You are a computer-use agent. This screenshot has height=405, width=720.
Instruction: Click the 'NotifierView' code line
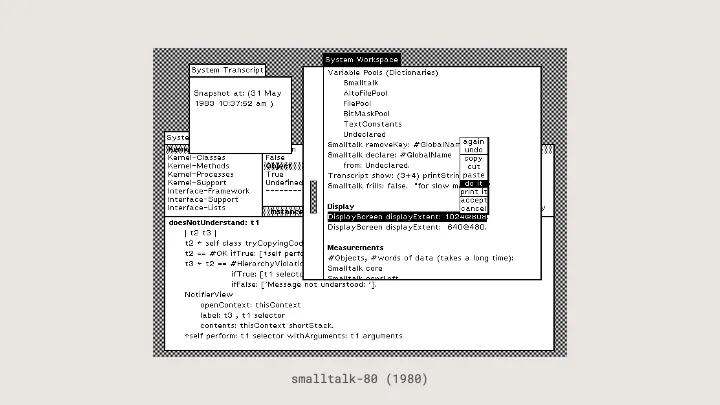click(x=209, y=294)
